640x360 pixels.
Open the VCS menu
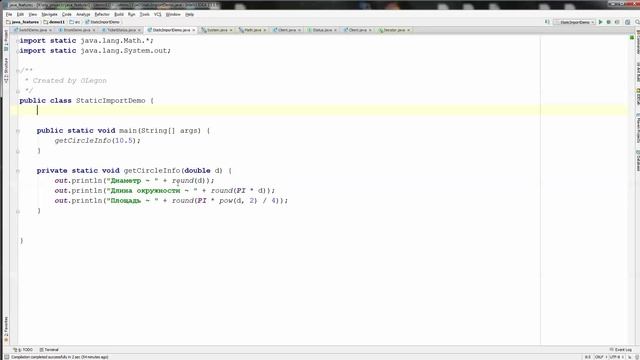158,14
